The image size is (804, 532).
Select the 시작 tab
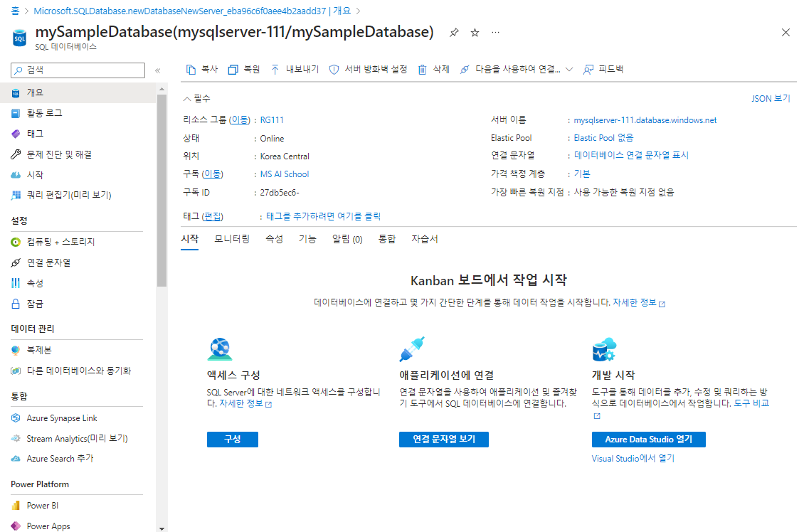coord(189,240)
